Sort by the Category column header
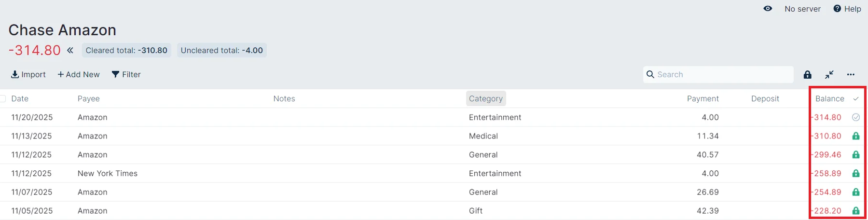868x220 pixels. 485,98
